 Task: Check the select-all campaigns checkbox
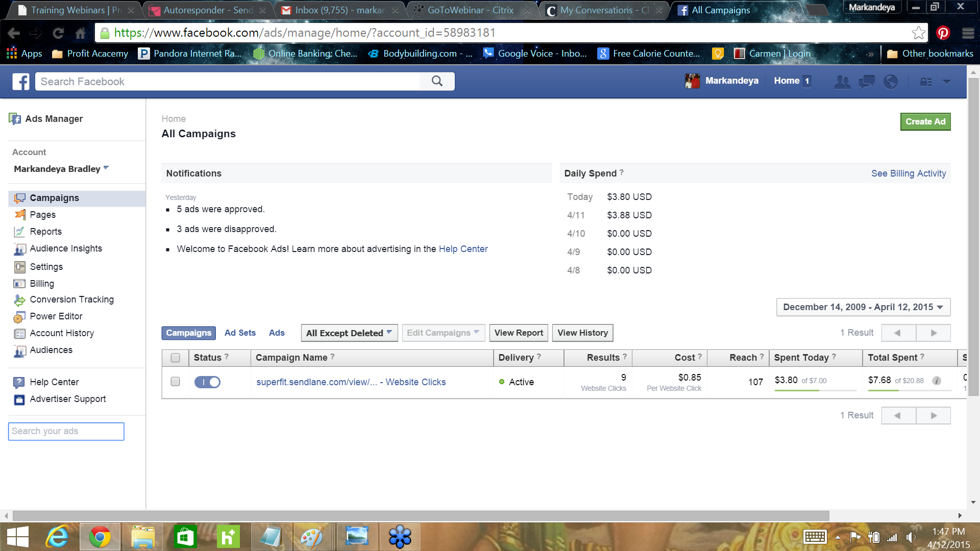pos(175,358)
